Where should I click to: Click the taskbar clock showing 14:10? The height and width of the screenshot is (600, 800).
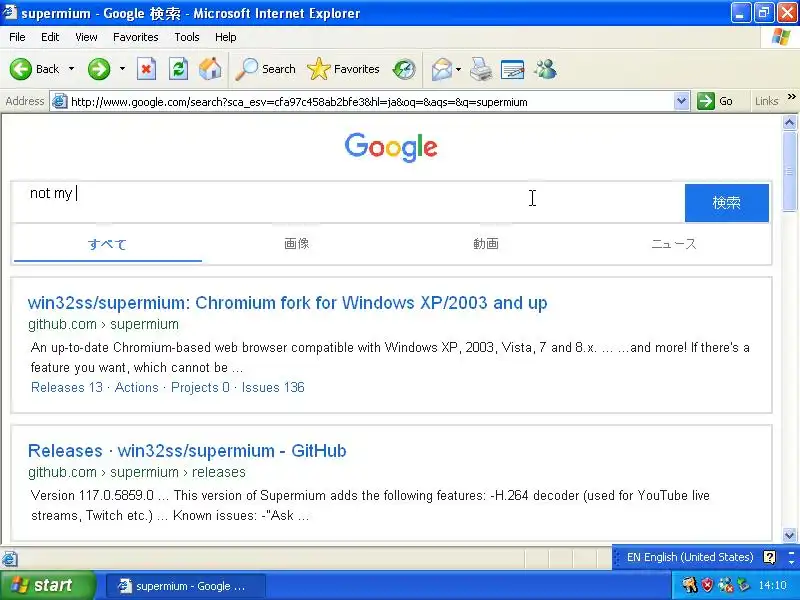pyautogui.click(x=772, y=585)
